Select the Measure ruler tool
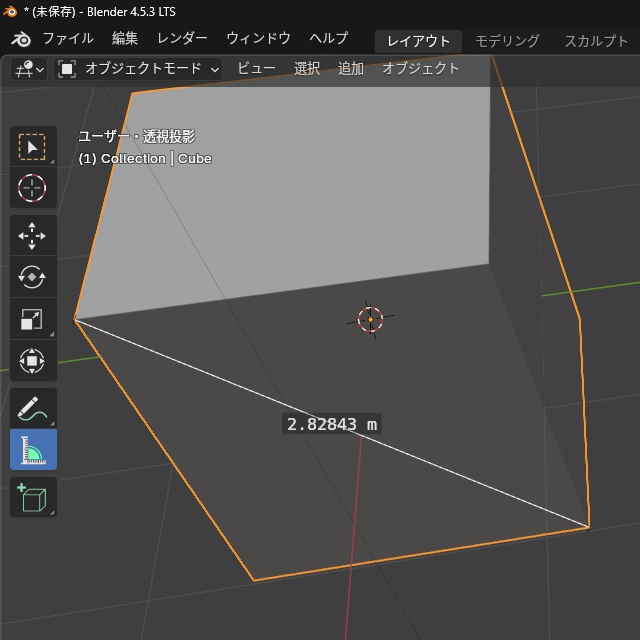Image resolution: width=640 pixels, height=640 pixels. tap(33, 449)
